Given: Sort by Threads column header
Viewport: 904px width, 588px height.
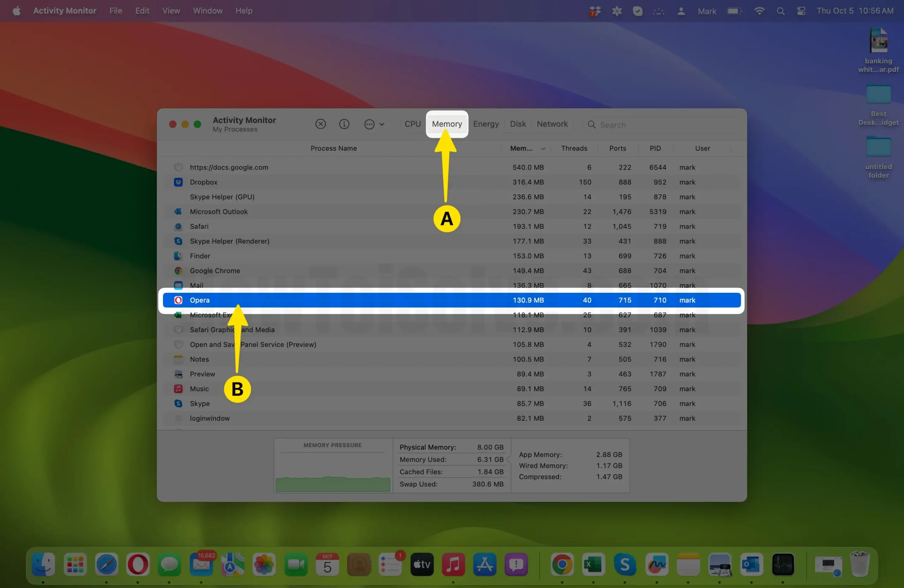Looking at the screenshot, I should point(574,149).
